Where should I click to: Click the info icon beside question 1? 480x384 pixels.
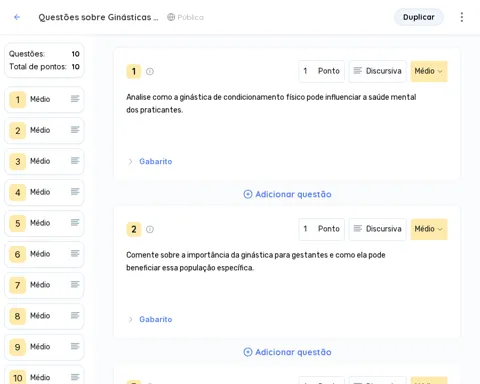[150, 71]
